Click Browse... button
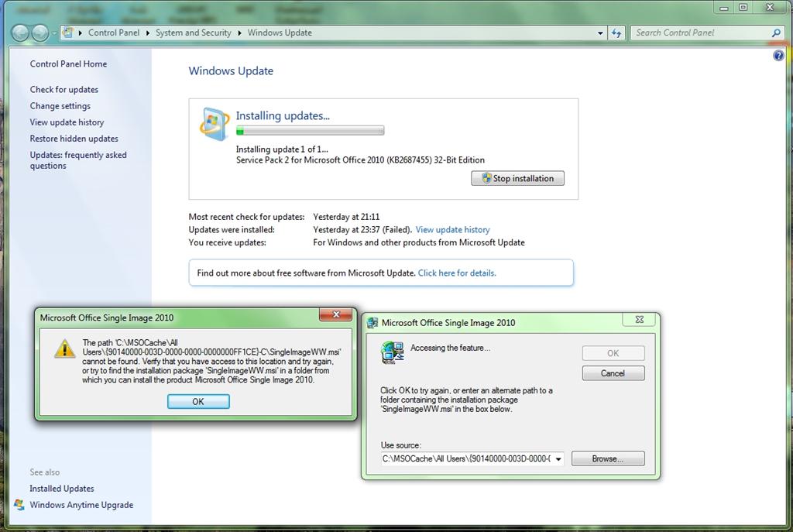 click(x=608, y=458)
